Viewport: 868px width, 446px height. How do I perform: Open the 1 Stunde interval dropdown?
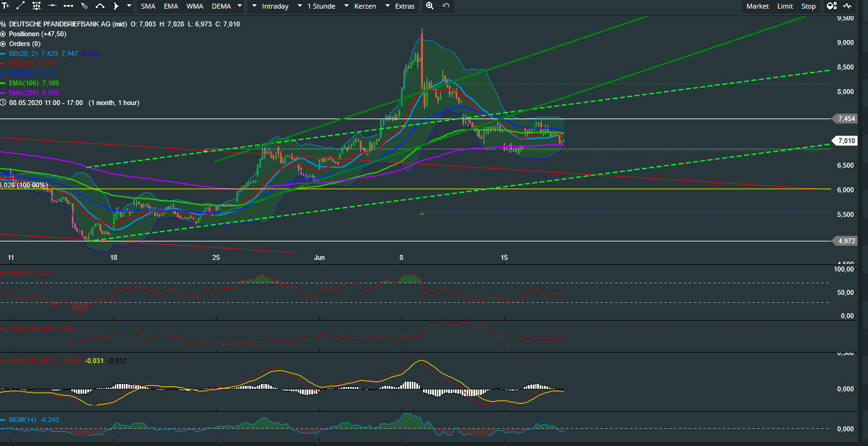(316, 6)
